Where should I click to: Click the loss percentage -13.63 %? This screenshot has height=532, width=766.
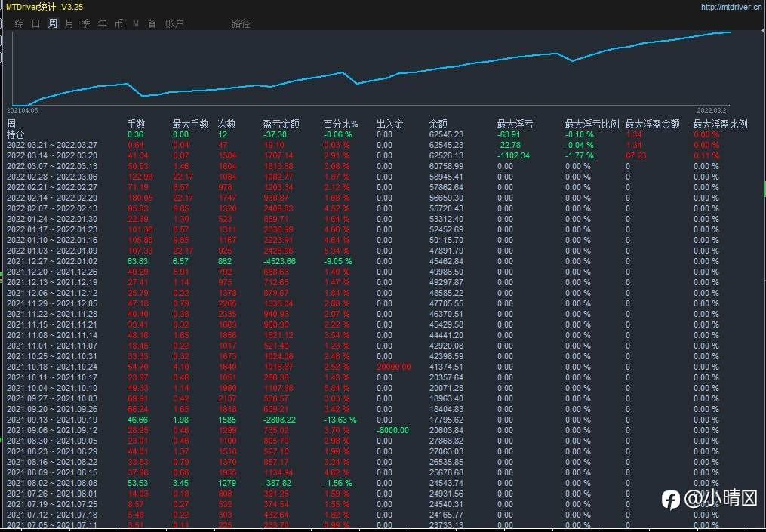tap(340, 420)
